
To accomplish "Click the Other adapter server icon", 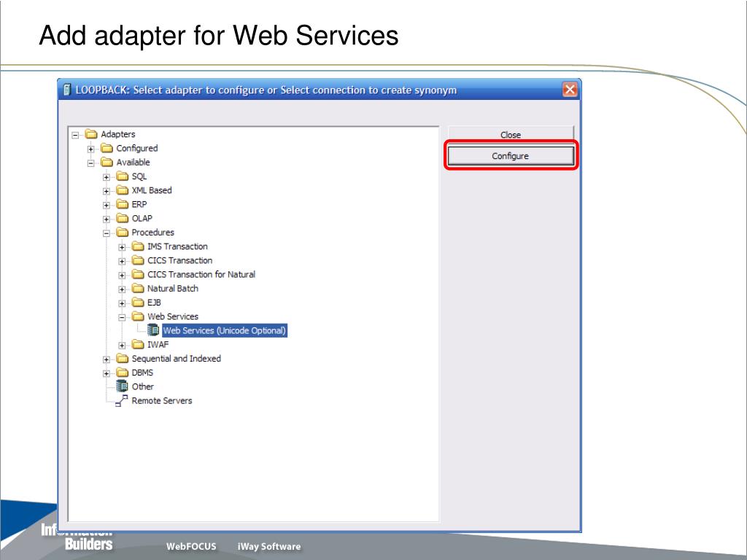I will [x=123, y=386].
